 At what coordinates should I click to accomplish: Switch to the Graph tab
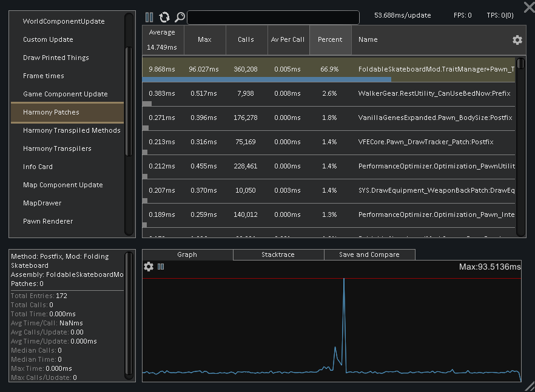tap(187, 254)
